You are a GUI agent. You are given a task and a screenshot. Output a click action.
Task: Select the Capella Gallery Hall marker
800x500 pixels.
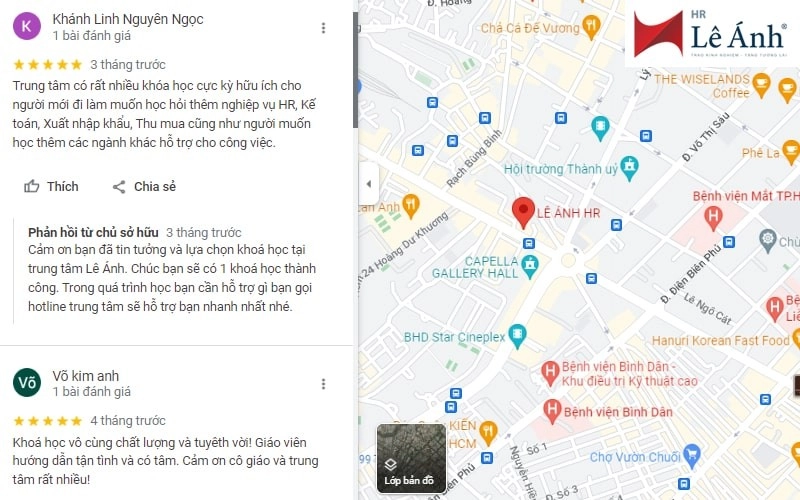click(530, 267)
